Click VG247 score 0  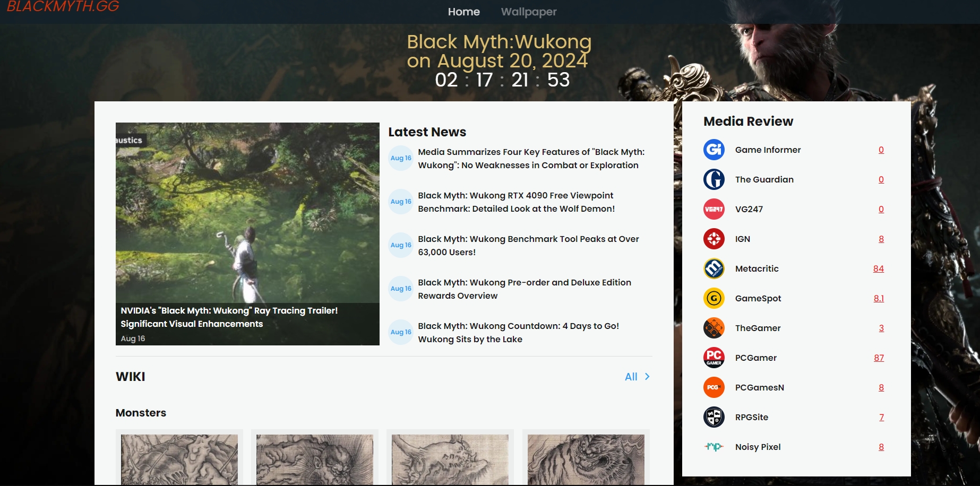point(881,209)
